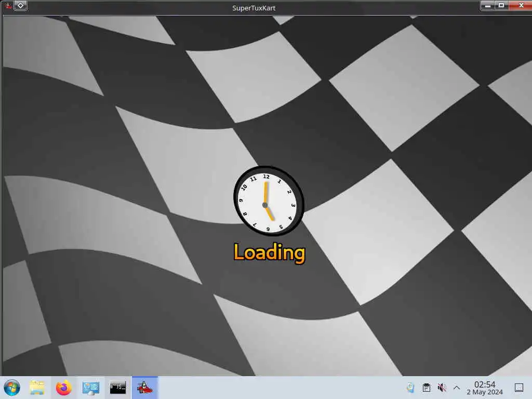The width and height of the screenshot is (532, 399).
Task: Expand hidden system tray icons
Action: tap(457, 388)
